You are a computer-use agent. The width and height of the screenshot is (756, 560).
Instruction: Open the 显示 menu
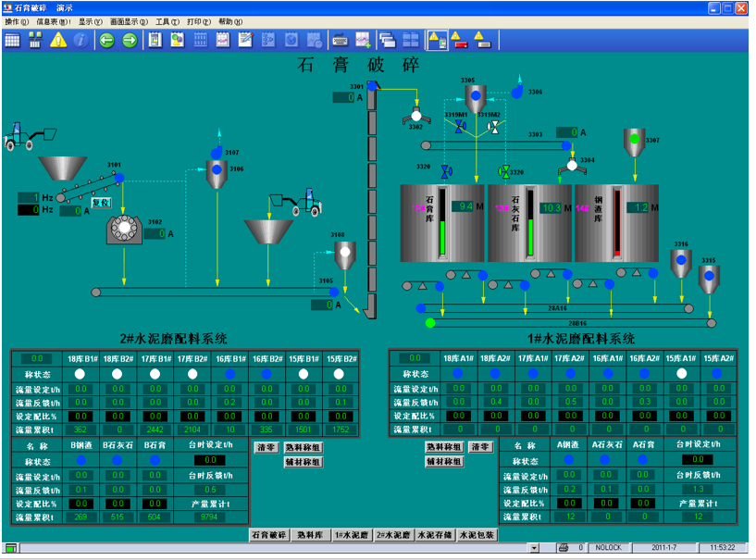(91, 21)
